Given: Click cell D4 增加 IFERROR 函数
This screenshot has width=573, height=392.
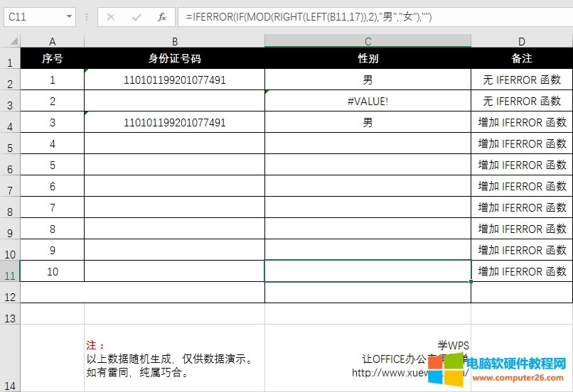Looking at the screenshot, I should click(522, 122).
